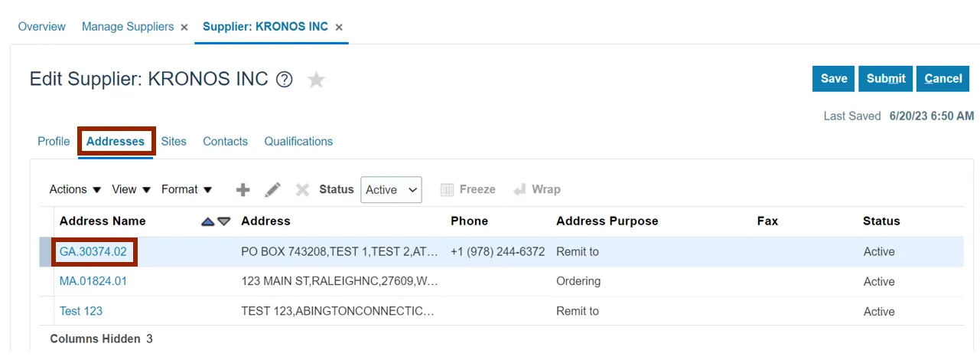Go to the Overview tab
Screen dimensions: 980x357
(x=42, y=27)
